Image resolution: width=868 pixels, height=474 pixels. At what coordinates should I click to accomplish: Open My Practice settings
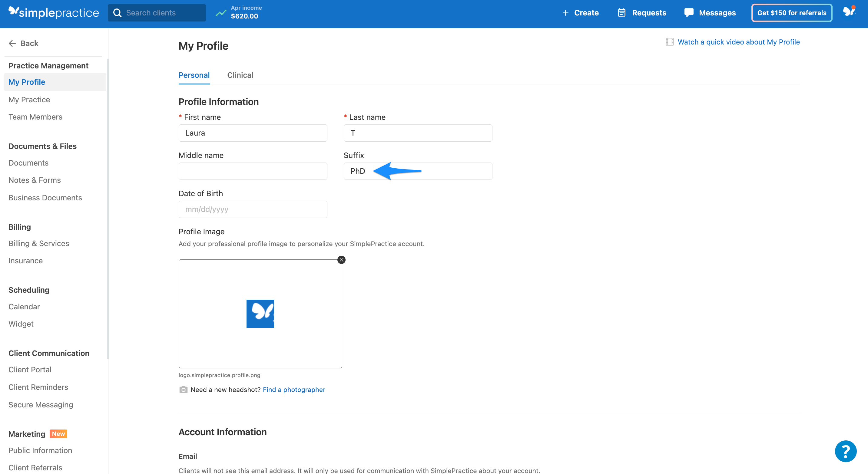(29, 100)
